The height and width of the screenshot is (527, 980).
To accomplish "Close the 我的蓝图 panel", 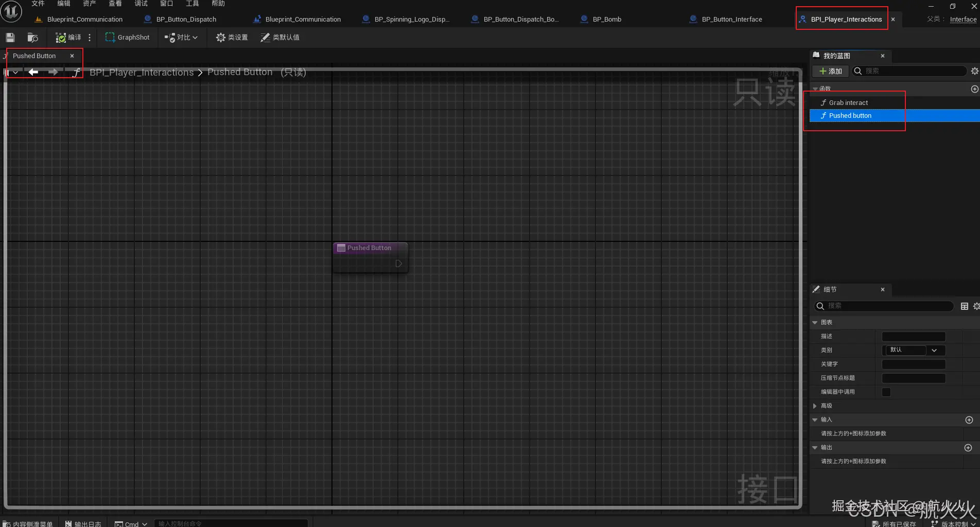I will pos(883,56).
